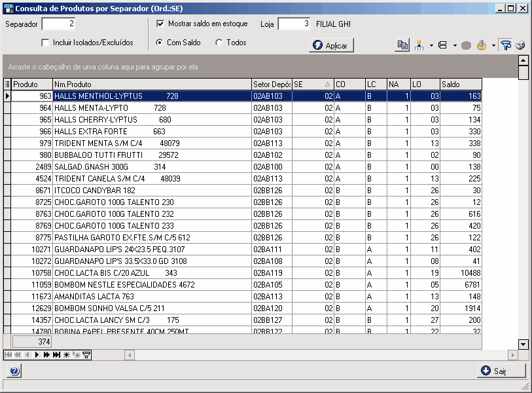Click the funnel filter icon in navigator
This screenshot has width=532, height=393.
[x=86, y=355]
